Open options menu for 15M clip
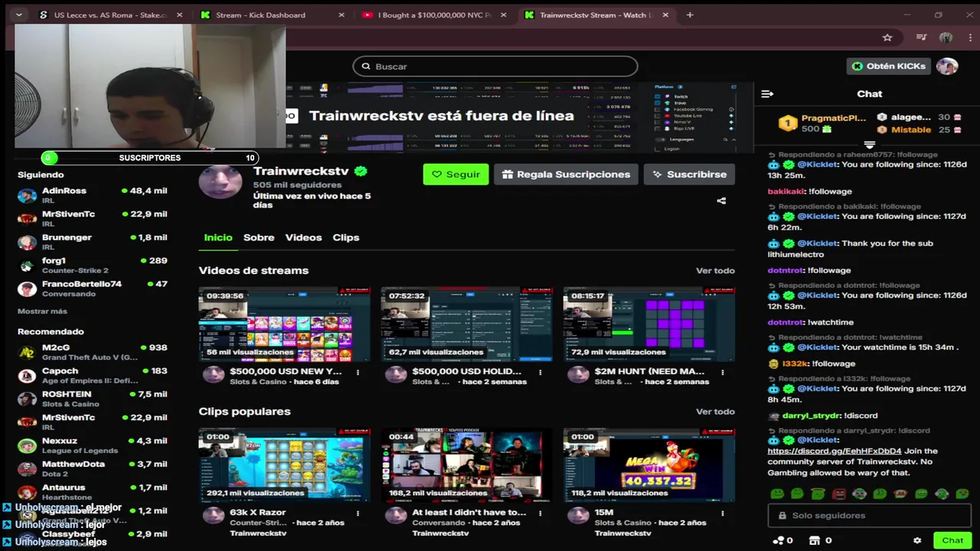Screen dimensions: 980x551 pyautogui.click(x=722, y=514)
